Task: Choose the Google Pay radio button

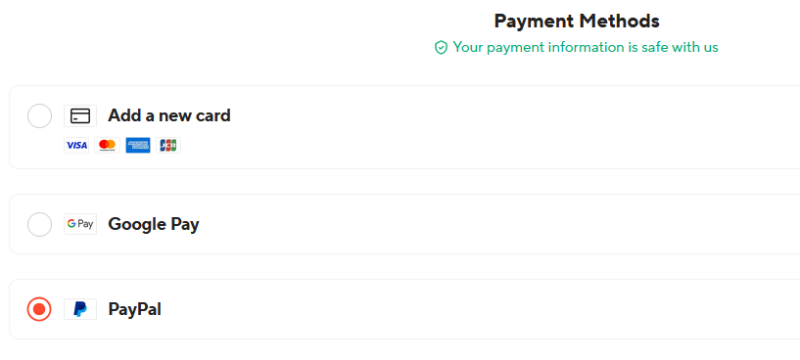Action: (x=39, y=224)
